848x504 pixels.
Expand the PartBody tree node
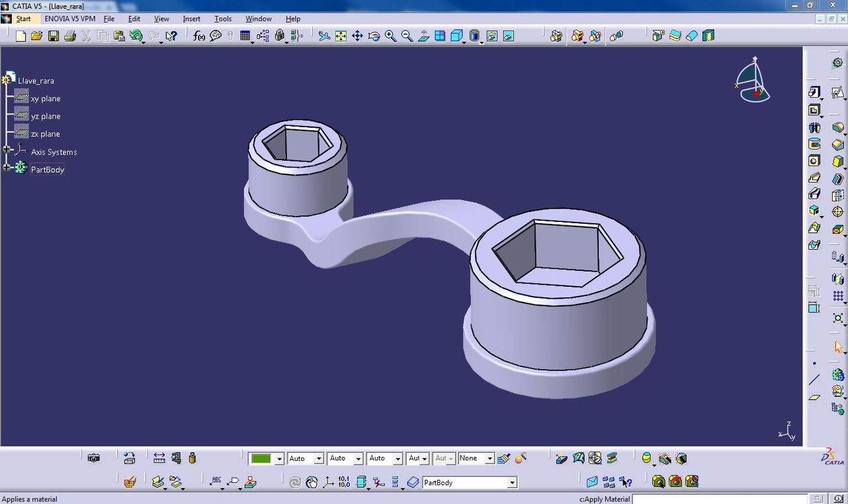[7, 168]
